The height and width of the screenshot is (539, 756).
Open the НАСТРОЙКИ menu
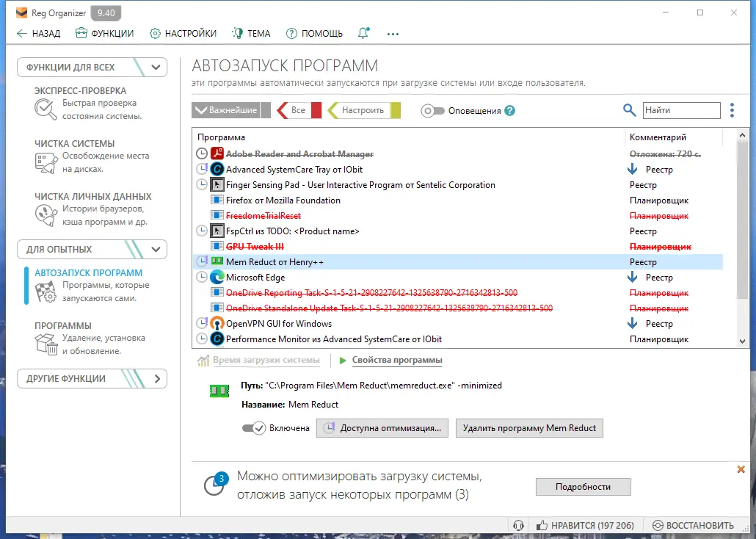(x=183, y=33)
